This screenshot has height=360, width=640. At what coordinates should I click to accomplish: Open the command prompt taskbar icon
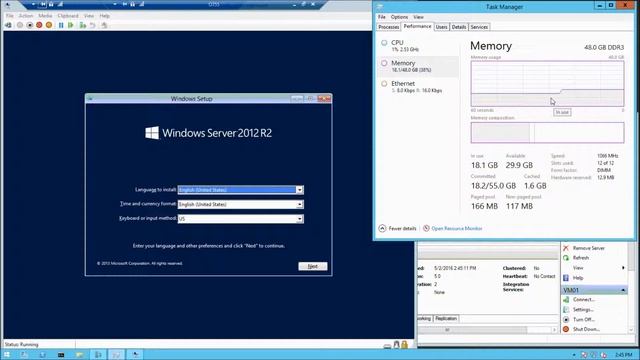pyautogui.click(x=61, y=355)
